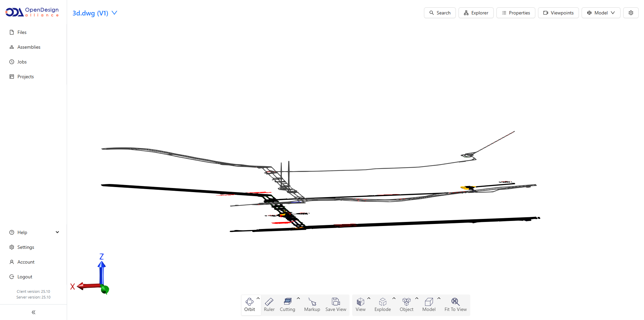Click the OpenDesign Alliance logo
The width and height of the screenshot is (644, 320).
[x=32, y=12]
